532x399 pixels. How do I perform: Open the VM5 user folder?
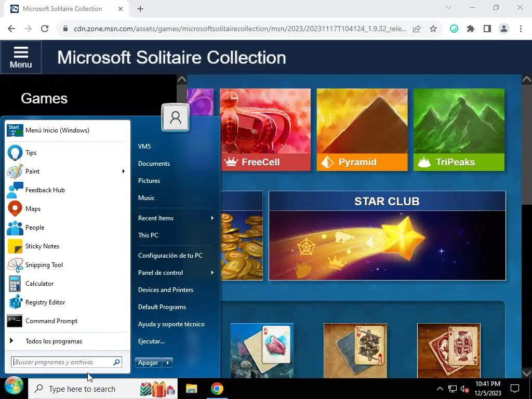coord(144,147)
